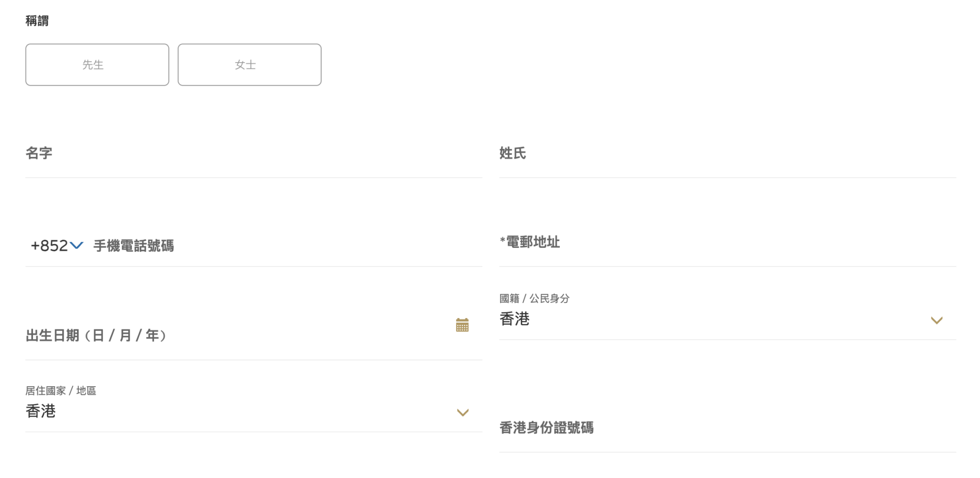Click the blue chevron beside +852
The height and width of the screenshot is (478, 980).
click(x=77, y=245)
